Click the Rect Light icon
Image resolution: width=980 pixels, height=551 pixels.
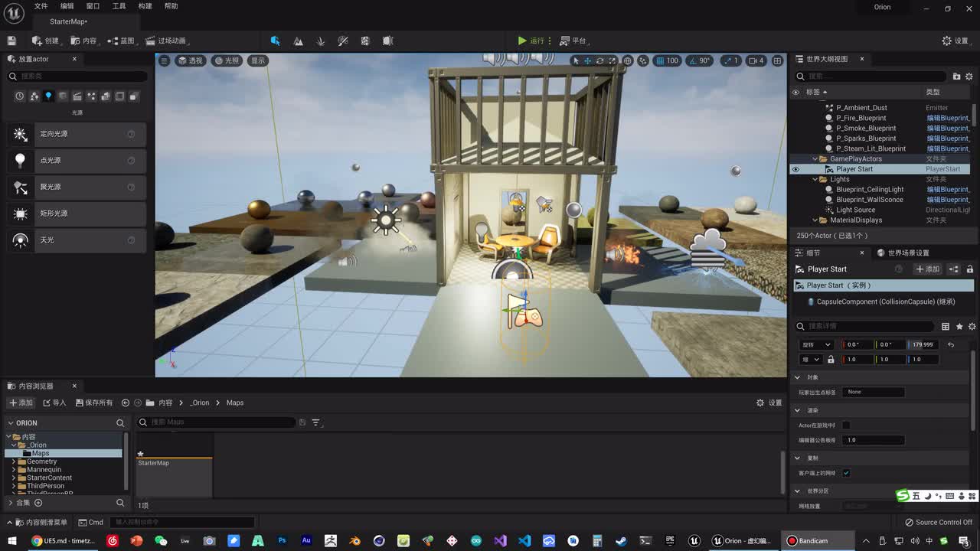click(x=21, y=214)
